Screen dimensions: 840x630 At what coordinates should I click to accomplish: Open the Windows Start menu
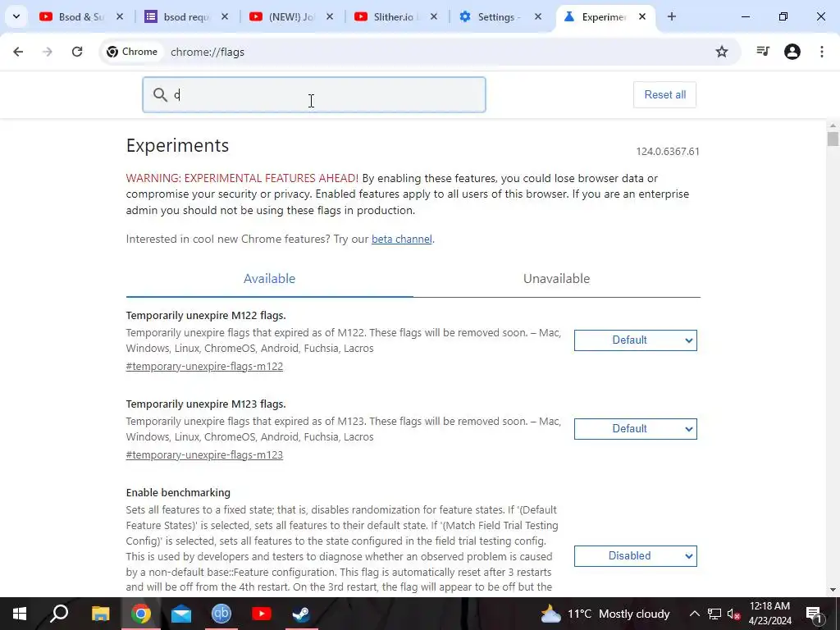tap(20, 614)
